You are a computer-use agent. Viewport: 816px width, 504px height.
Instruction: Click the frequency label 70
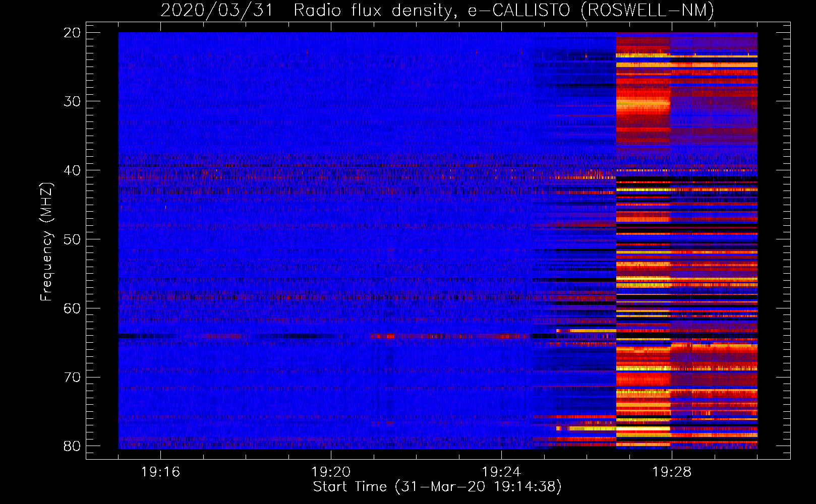73,377
